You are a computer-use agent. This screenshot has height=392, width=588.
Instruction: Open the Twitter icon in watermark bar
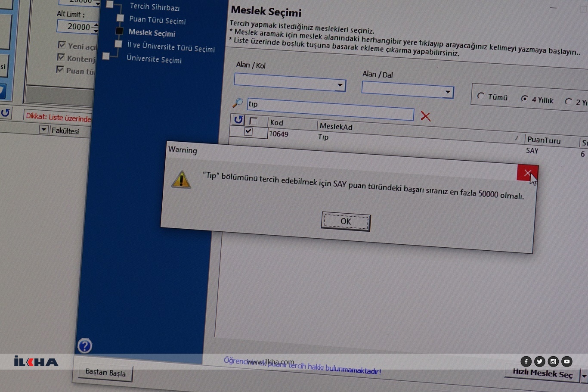[539, 361]
